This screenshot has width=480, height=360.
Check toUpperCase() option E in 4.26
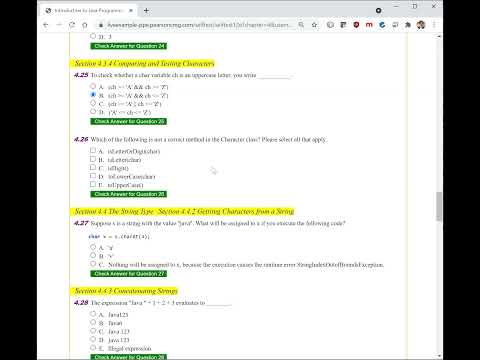pyautogui.click(x=93, y=184)
